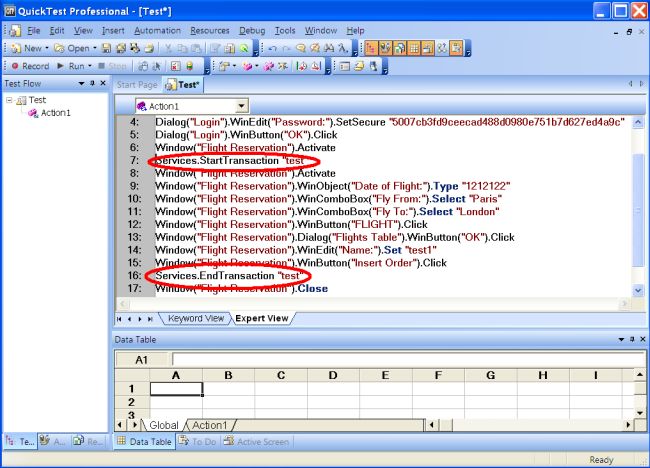Select the Global sheet tab

tap(164, 425)
